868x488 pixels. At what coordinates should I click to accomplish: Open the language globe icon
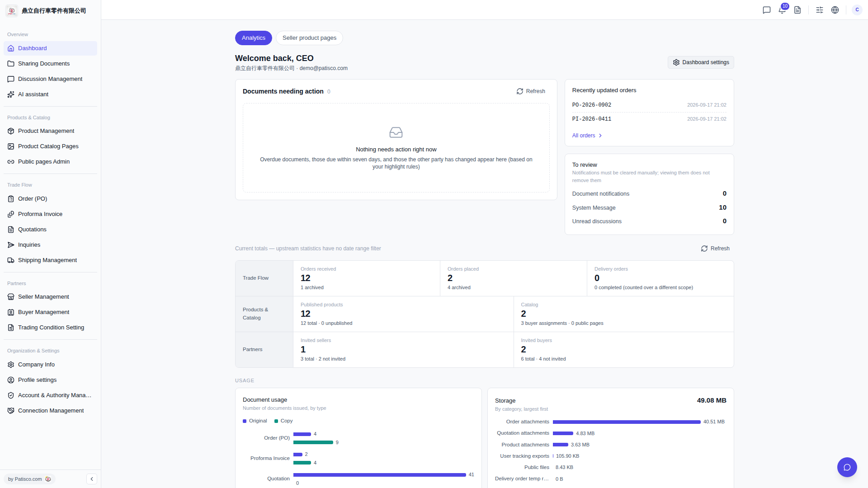(835, 10)
